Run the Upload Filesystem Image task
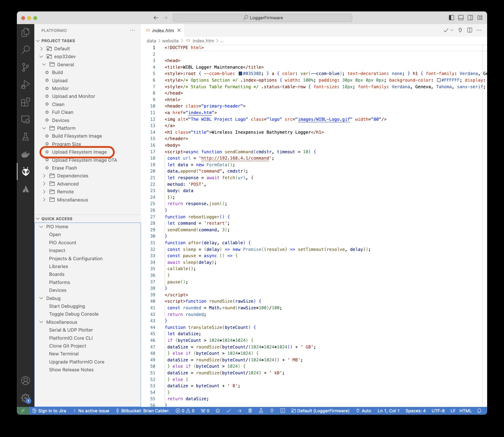504x437 pixels. (x=79, y=152)
